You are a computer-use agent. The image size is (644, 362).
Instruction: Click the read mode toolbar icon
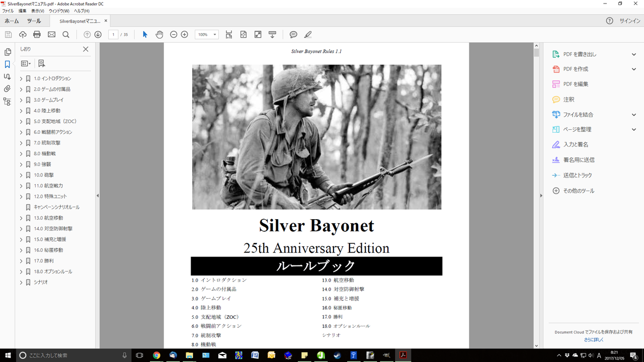tap(272, 35)
